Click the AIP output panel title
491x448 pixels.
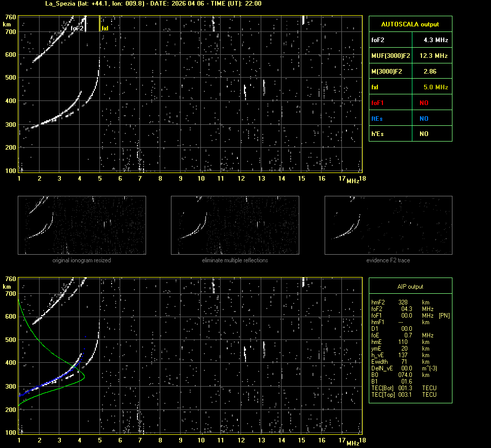point(410,287)
